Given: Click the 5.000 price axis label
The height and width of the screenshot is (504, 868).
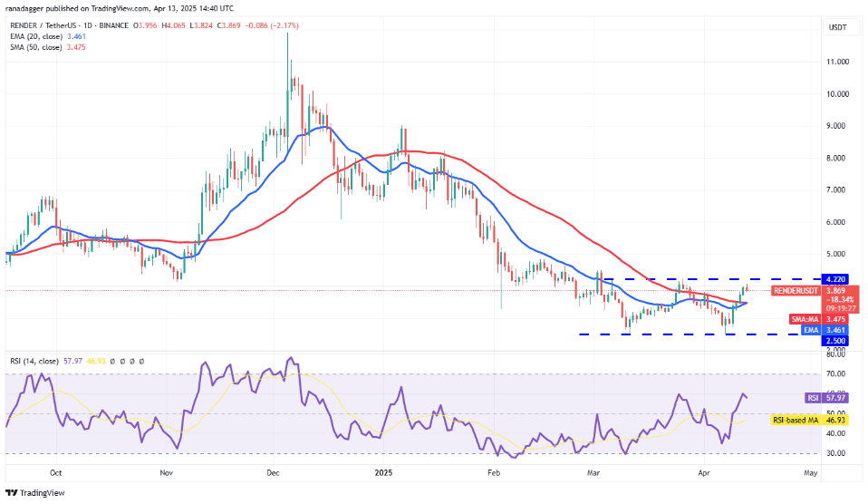Looking at the screenshot, I should pyautogui.click(x=836, y=254).
